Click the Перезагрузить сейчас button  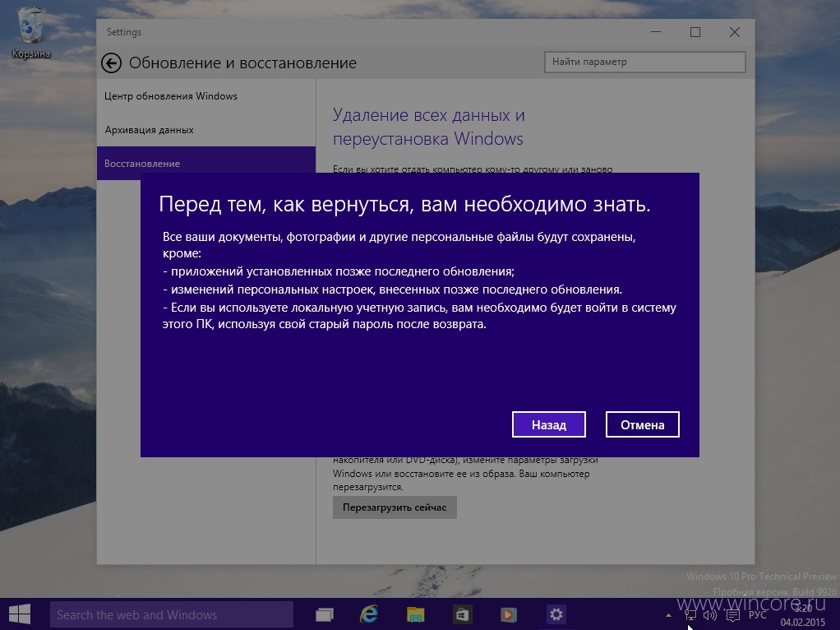point(395,507)
